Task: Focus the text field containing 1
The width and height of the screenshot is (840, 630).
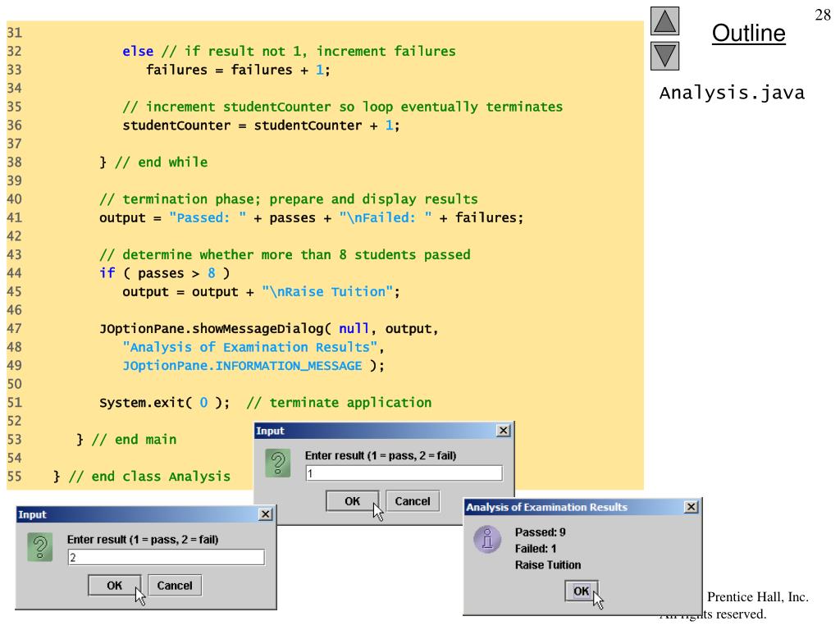Action: pos(403,473)
